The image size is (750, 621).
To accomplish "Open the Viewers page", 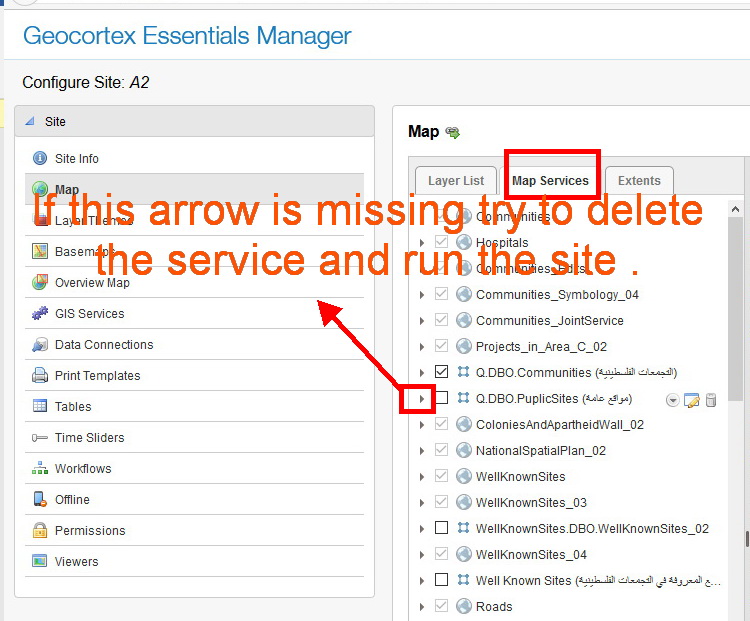I will pyautogui.click(x=194, y=561).
